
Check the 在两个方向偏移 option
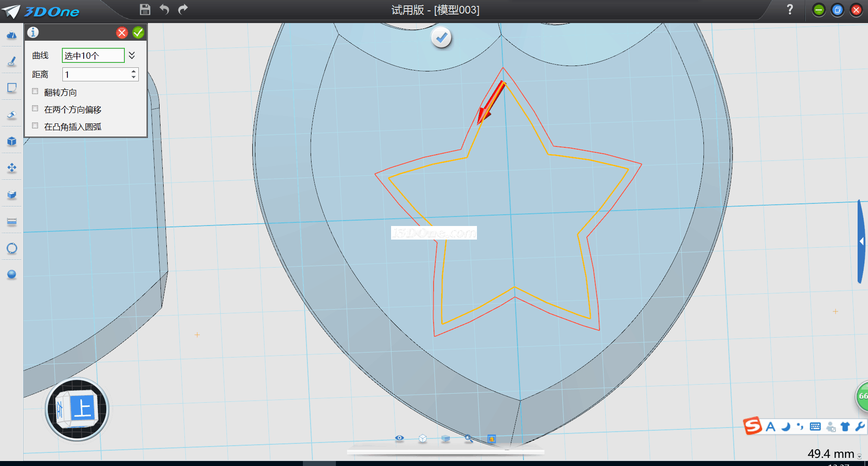pos(35,109)
